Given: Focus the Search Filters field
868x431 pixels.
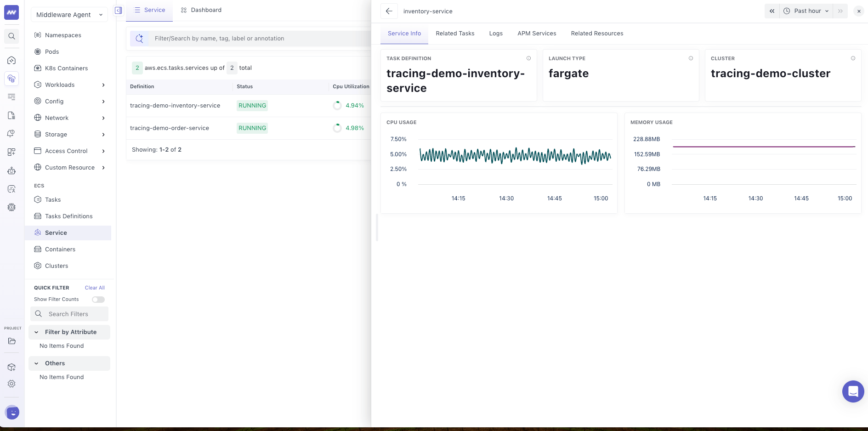Looking at the screenshot, I should pyautogui.click(x=69, y=314).
